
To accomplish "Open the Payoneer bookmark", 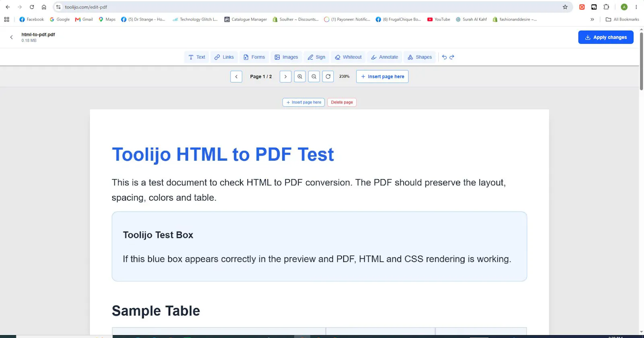I will [x=347, y=19].
